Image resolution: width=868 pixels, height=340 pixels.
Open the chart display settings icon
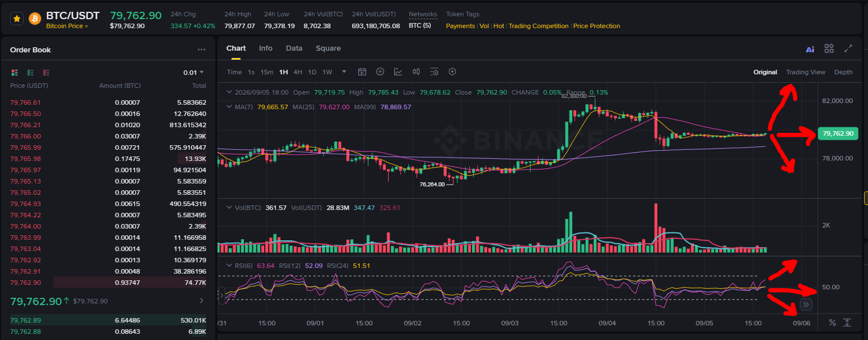434,71
